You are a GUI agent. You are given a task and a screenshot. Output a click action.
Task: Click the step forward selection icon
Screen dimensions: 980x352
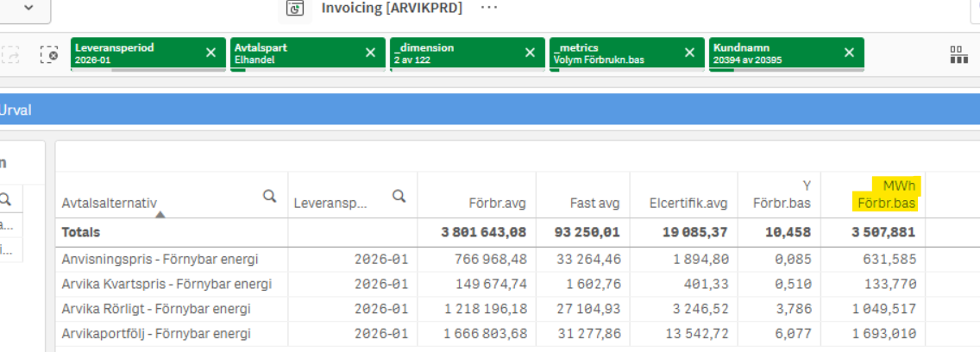point(10,54)
